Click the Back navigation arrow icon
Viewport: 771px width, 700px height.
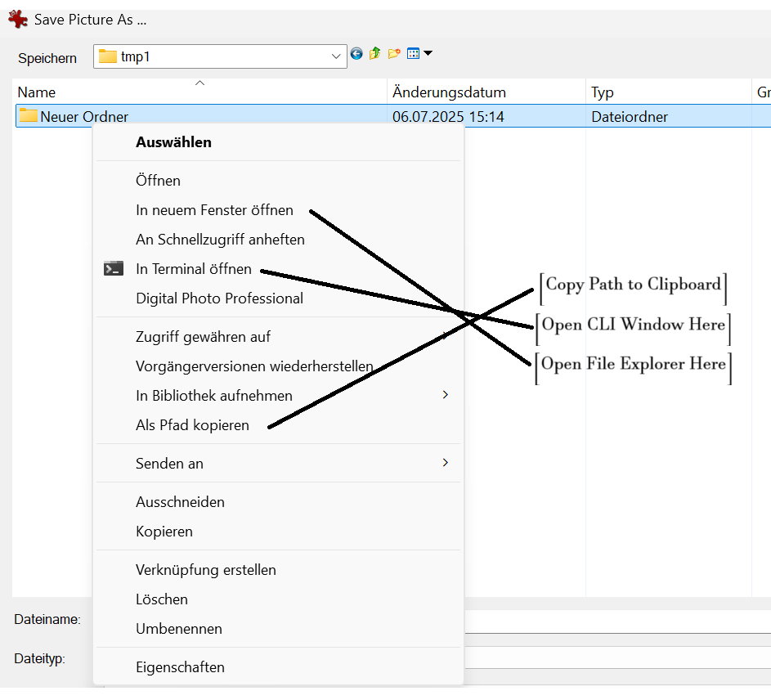(x=356, y=54)
